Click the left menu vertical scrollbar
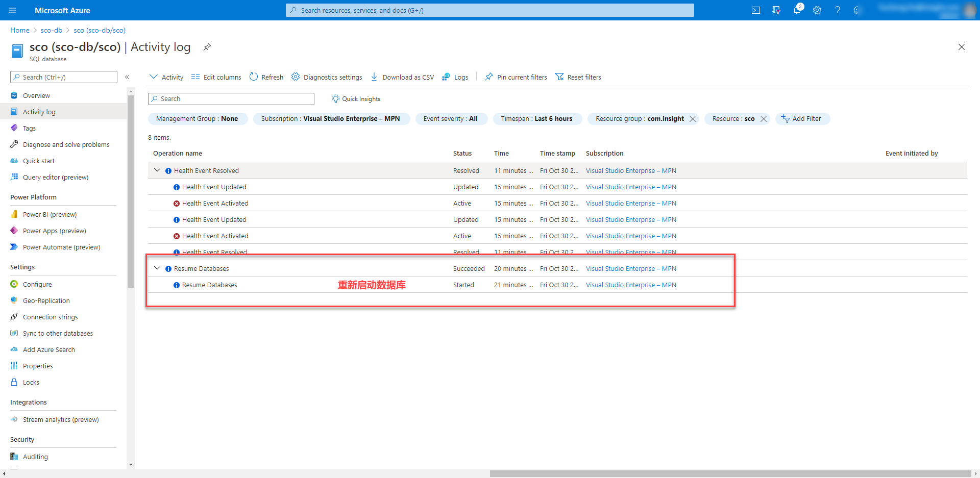The height and width of the screenshot is (478, 980). coord(131,191)
